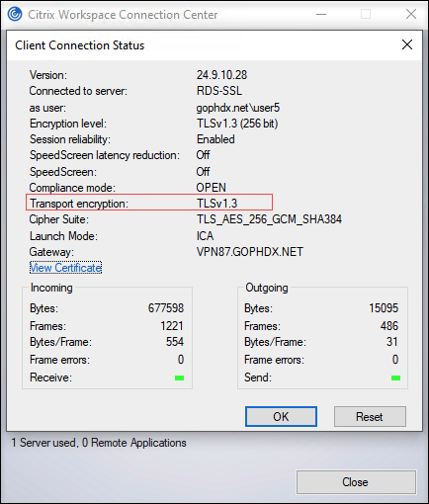Click incoming frames value 1221

coord(172,326)
